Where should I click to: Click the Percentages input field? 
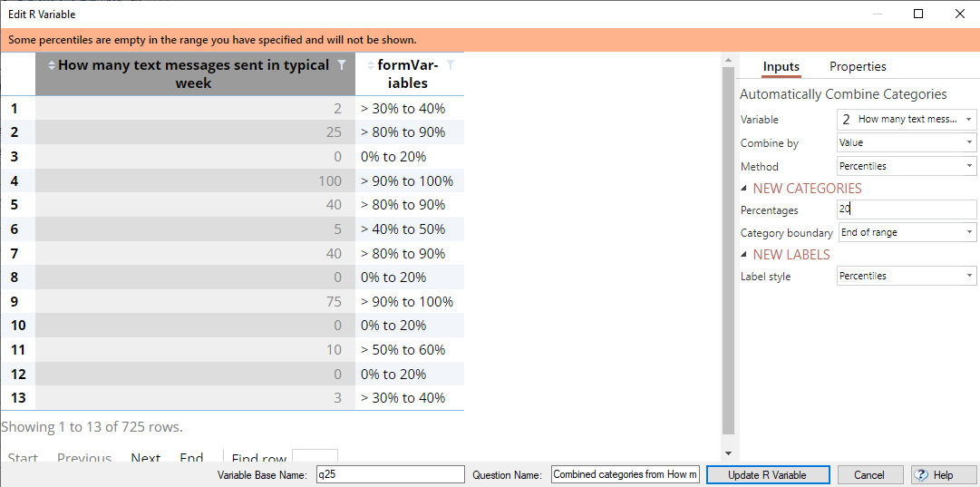[907, 210]
